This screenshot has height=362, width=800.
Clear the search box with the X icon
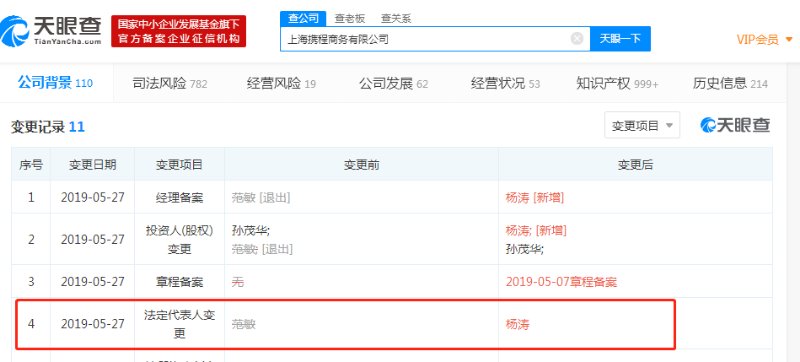(x=577, y=39)
